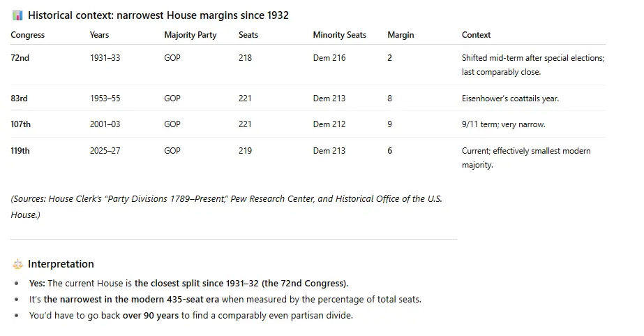
Task: Select the 72nd Congress row label
Action: (x=20, y=58)
